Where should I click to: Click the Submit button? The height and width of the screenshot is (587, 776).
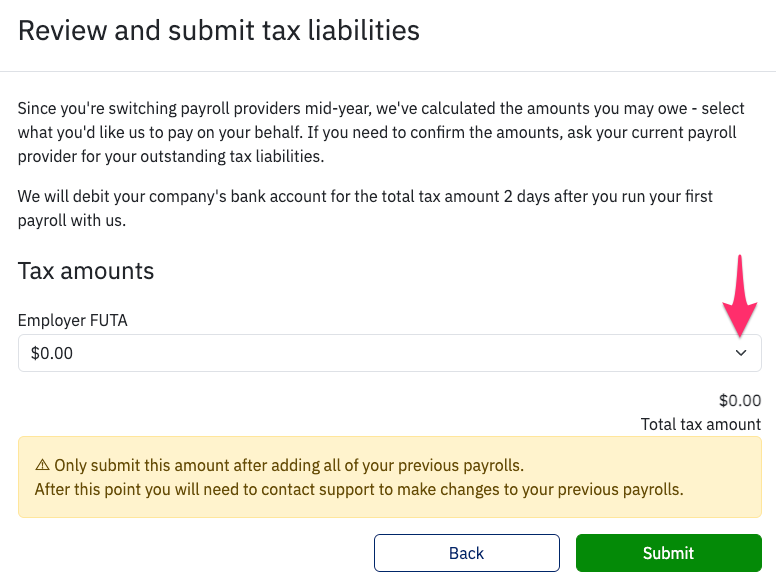click(x=668, y=553)
